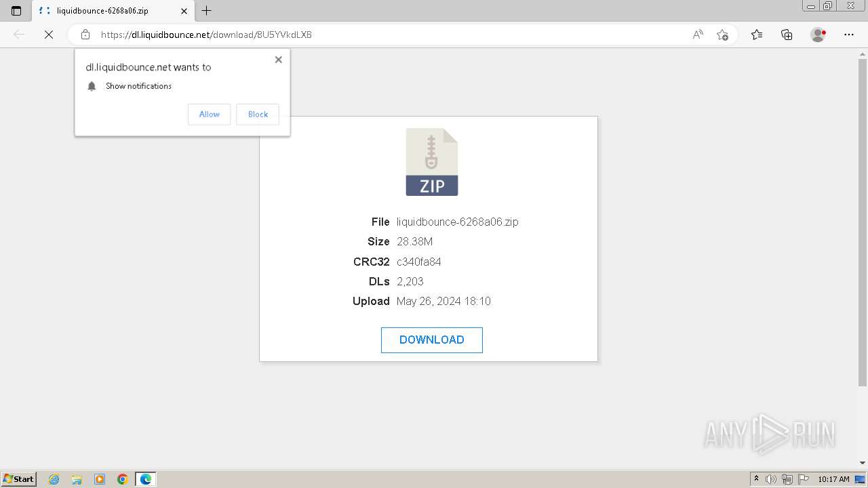Image resolution: width=868 pixels, height=488 pixels.
Task: Stop loading the page
Action: pyautogui.click(x=49, y=35)
